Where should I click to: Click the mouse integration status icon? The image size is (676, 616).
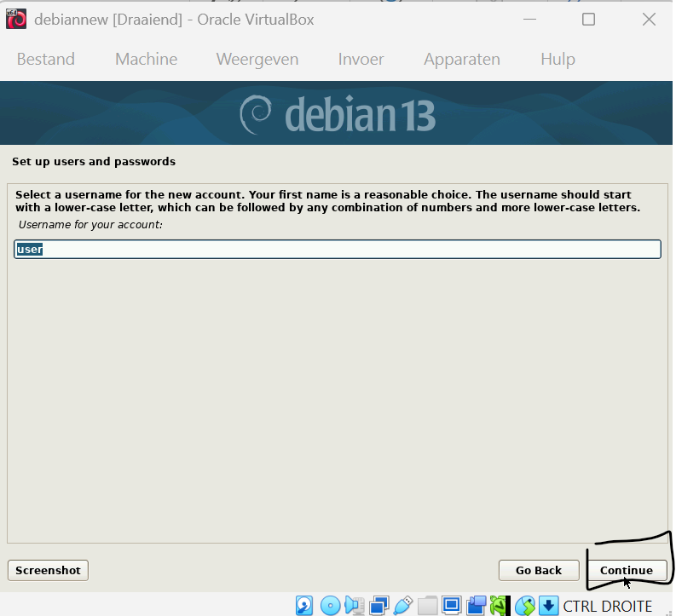(524, 606)
